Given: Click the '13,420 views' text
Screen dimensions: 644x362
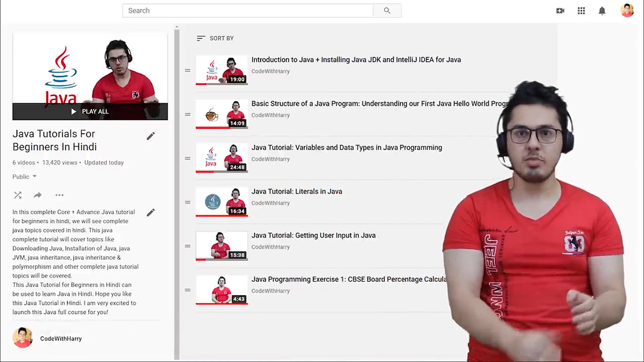Looking at the screenshot, I should coord(60,163).
